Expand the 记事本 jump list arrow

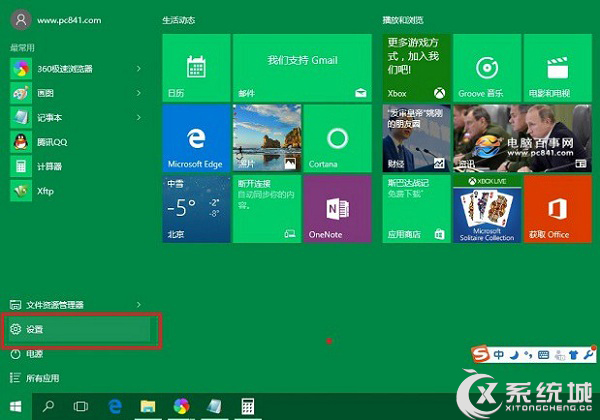[139, 117]
